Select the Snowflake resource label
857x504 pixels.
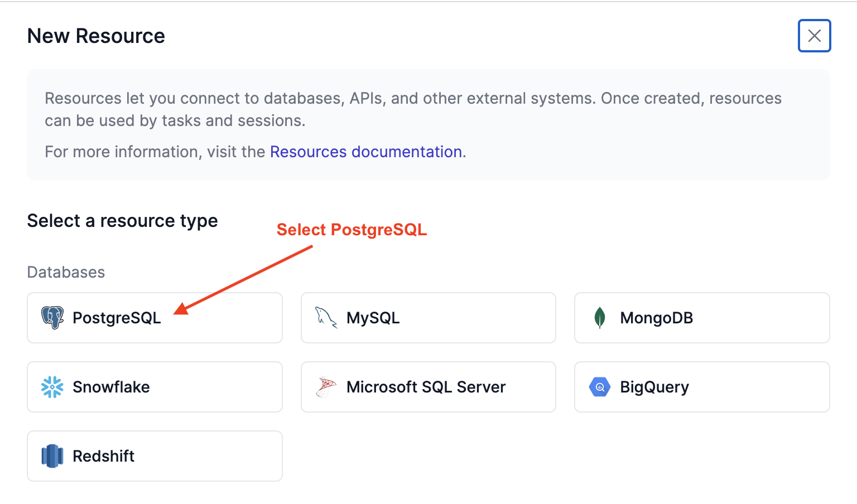[x=111, y=387]
